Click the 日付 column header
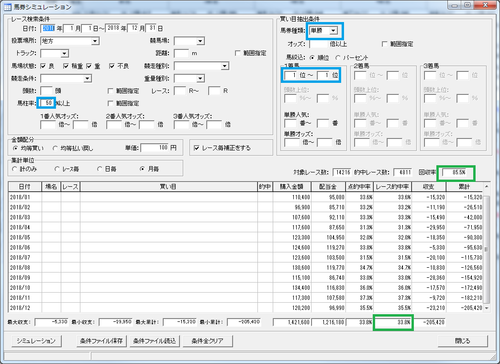 tap(25, 187)
